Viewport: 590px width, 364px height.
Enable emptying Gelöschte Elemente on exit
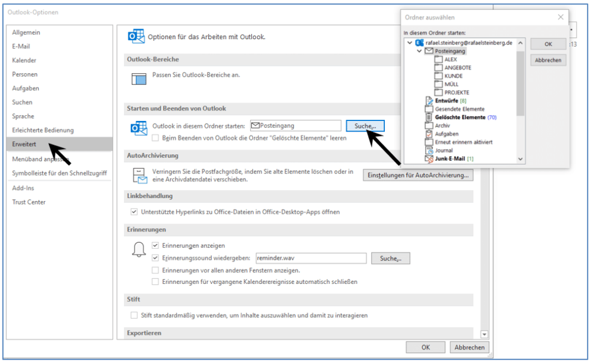coord(155,138)
